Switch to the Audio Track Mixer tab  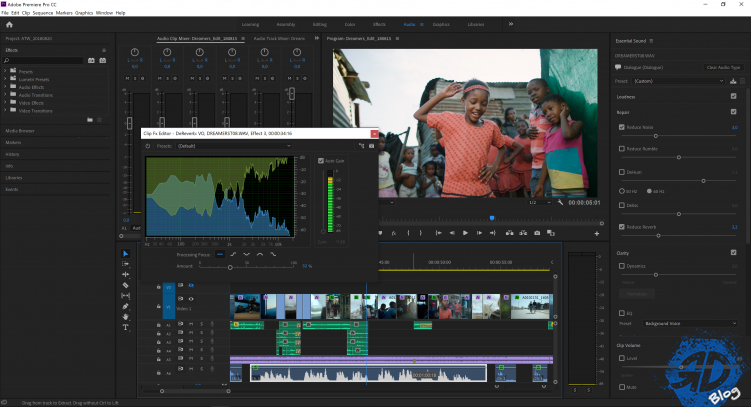pos(280,39)
